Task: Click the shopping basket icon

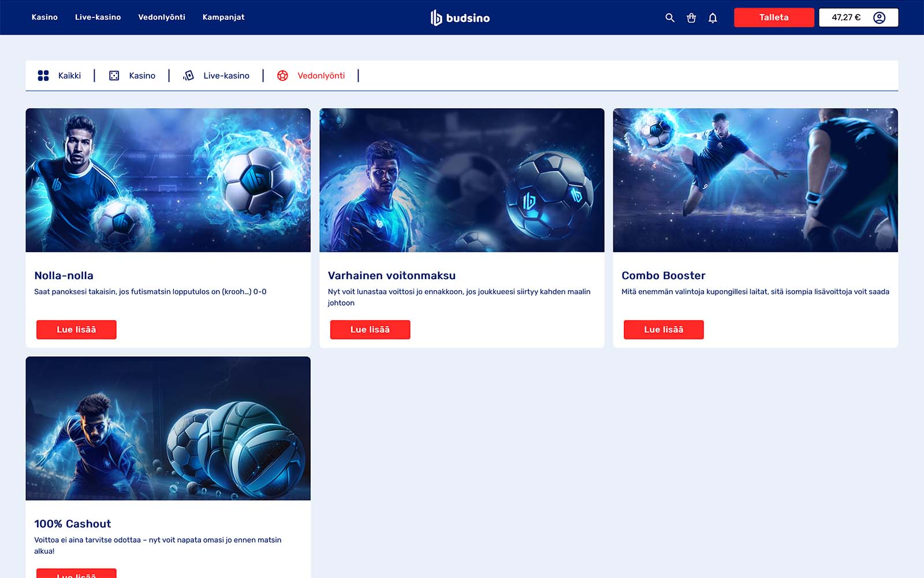Action: 691,18
